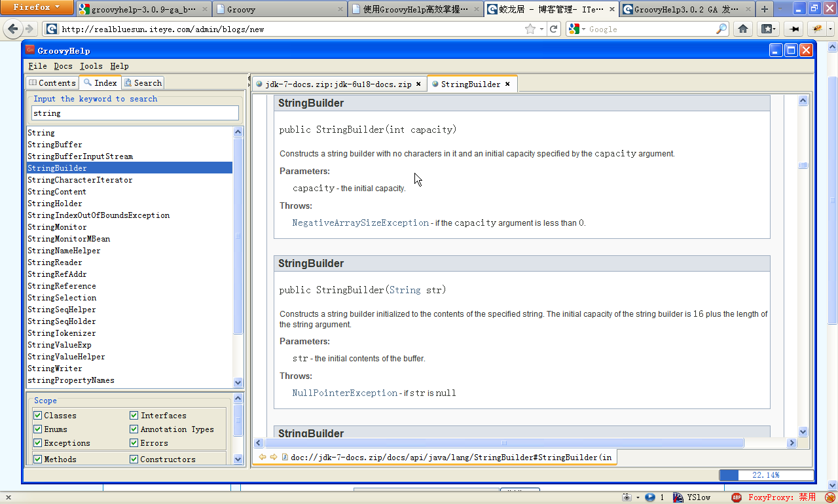The height and width of the screenshot is (504, 838).
Task: Click Google search magnifier icon
Action: tap(721, 29)
